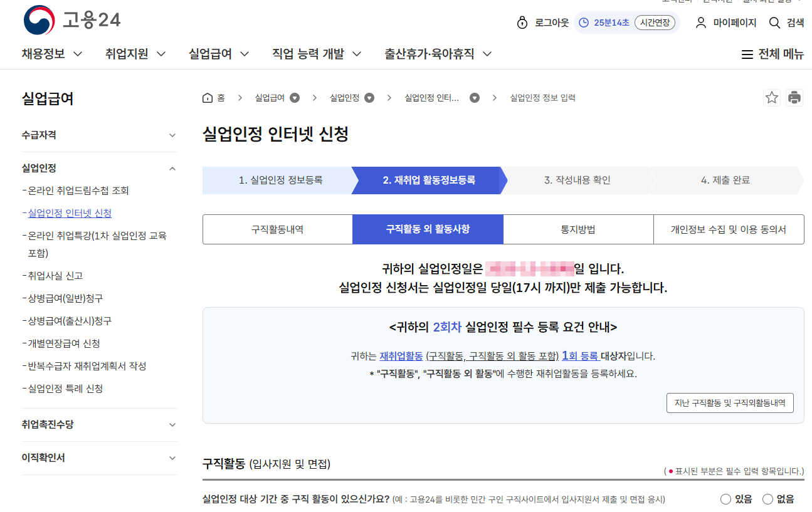Image resolution: width=812 pixels, height=512 pixels.
Task: Click 1회 등록 underlined link
Action: tap(580, 356)
